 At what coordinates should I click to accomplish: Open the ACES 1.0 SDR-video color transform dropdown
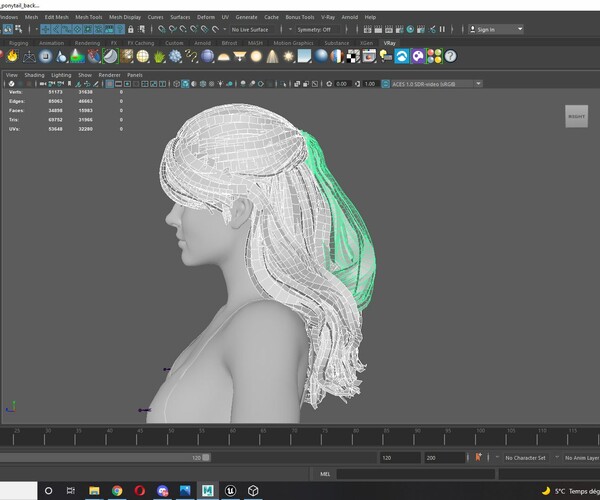(436, 84)
